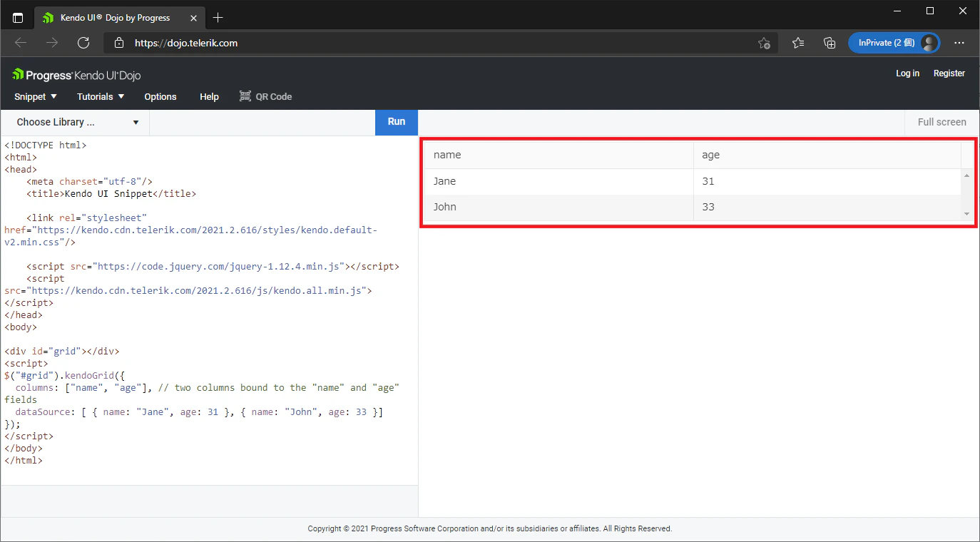Viewport: 980px width, 542px height.
Task: Open the Collections icon in browser toolbar
Action: click(x=830, y=43)
